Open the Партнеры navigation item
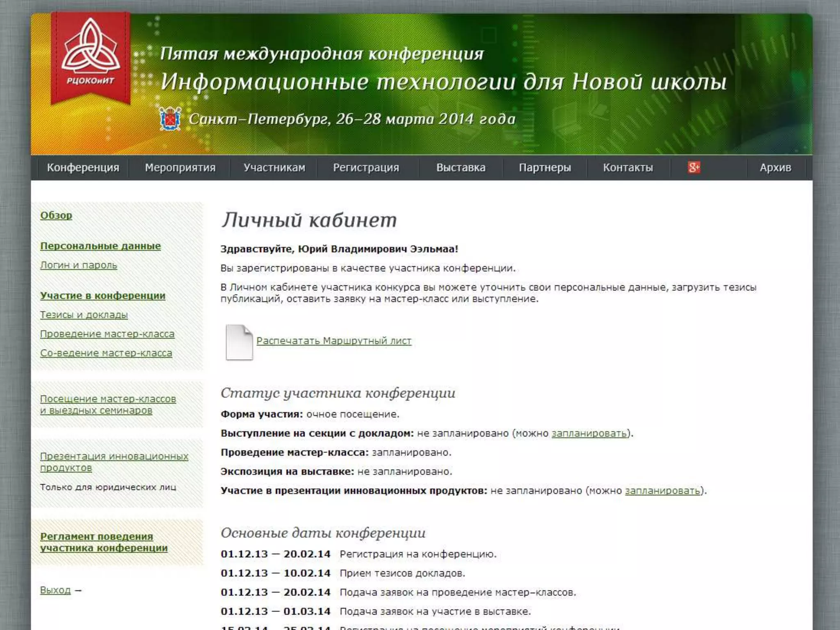Image resolution: width=840 pixels, height=630 pixels. coord(545,168)
